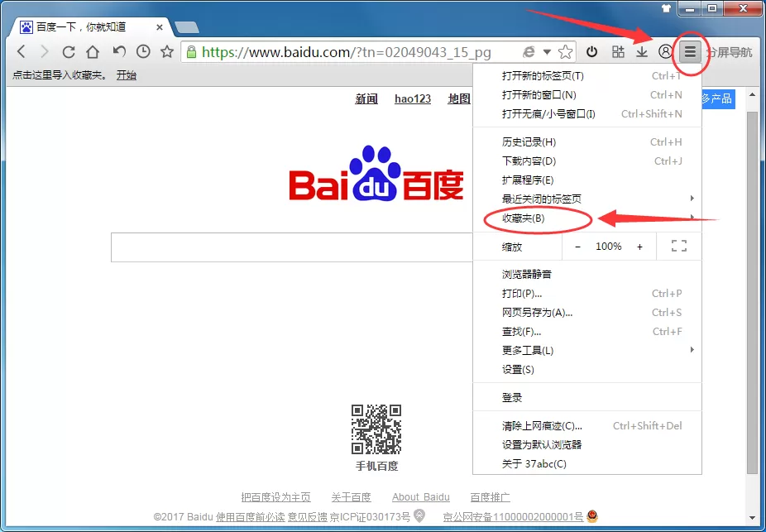The image size is (766, 532).
Task: Select 设置为默认浏览器 menu item
Action: pyautogui.click(x=587, y=445)
